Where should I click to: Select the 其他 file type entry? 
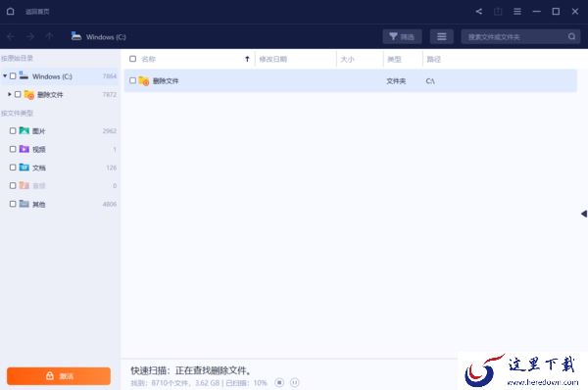(x=38, y=205)
